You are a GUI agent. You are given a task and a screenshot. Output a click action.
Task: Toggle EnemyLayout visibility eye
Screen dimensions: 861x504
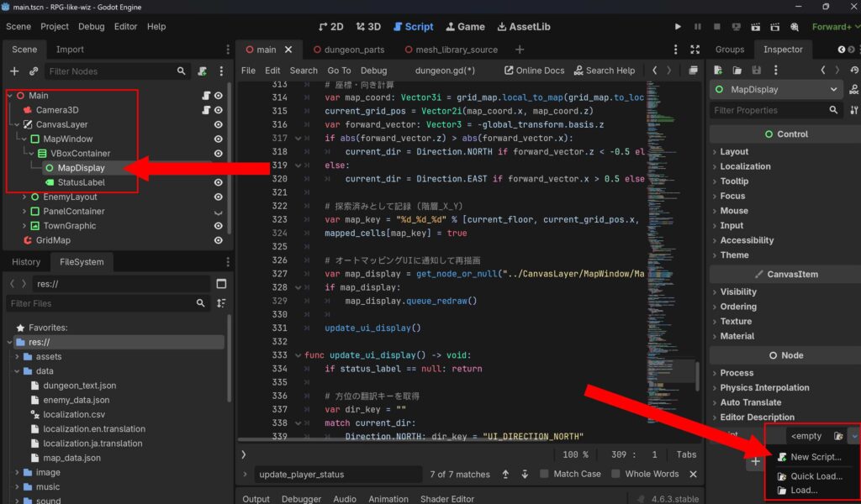[x=219, y=197]
